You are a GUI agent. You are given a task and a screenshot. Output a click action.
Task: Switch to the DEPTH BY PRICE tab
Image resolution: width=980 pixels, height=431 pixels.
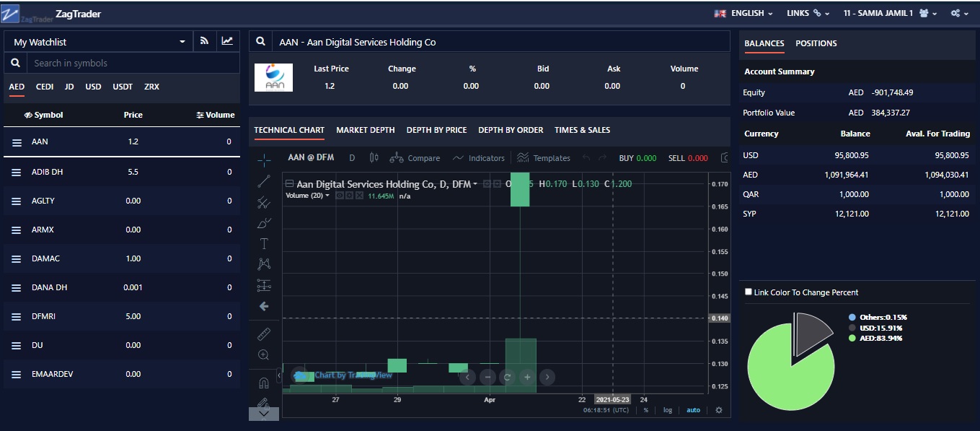[436, 130]
